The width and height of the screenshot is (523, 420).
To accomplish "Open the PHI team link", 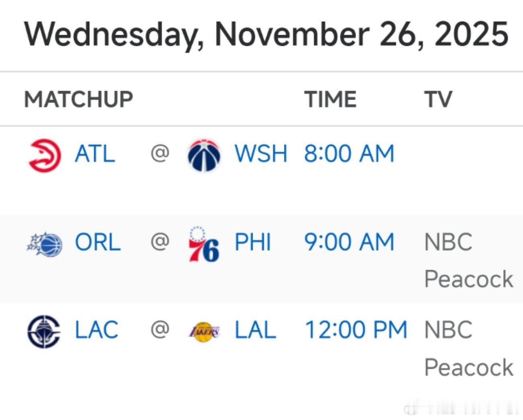I will [x=253, y=243].
